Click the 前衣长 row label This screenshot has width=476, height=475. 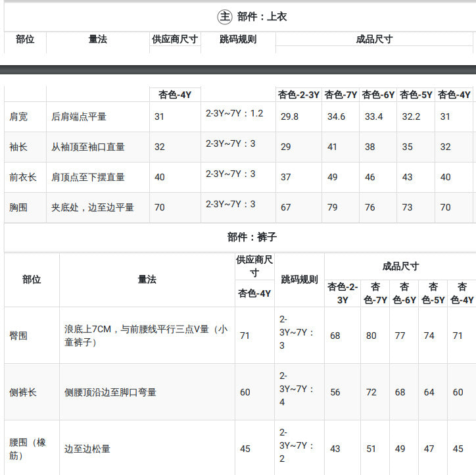coord(23,177)
